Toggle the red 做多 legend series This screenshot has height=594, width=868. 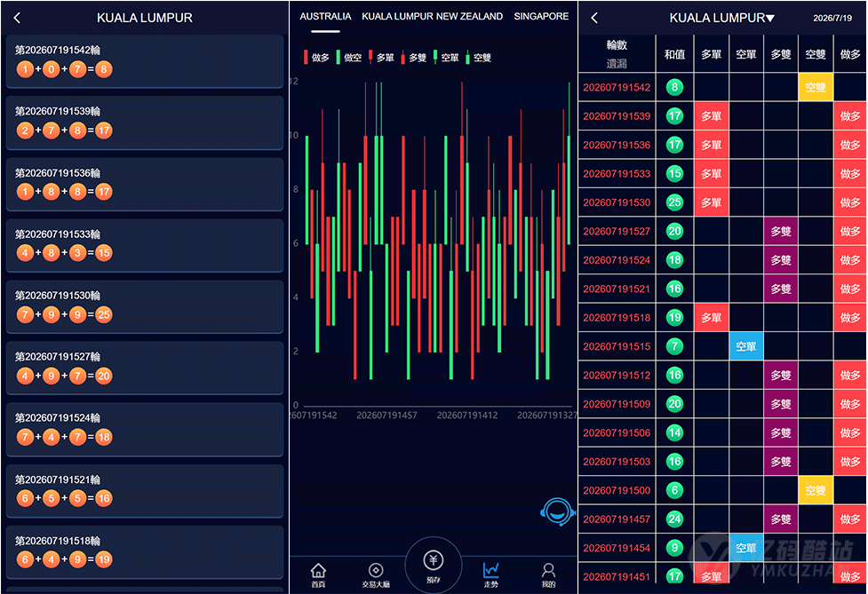pyautogui.click(x=316, y=58)
